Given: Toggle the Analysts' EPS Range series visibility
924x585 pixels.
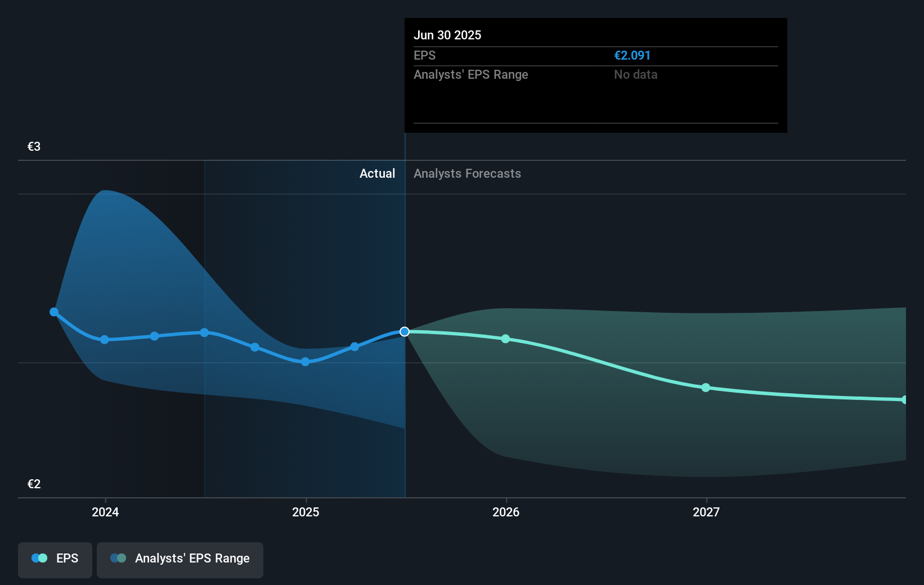Looking at the screenshot, I should (x=180, y=559).
